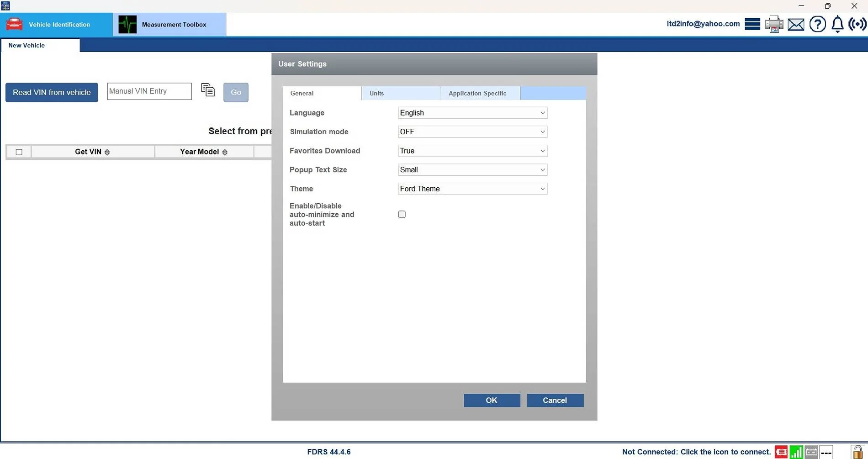Sort by Year Model column arrows
868x459 pixels.
224,152
